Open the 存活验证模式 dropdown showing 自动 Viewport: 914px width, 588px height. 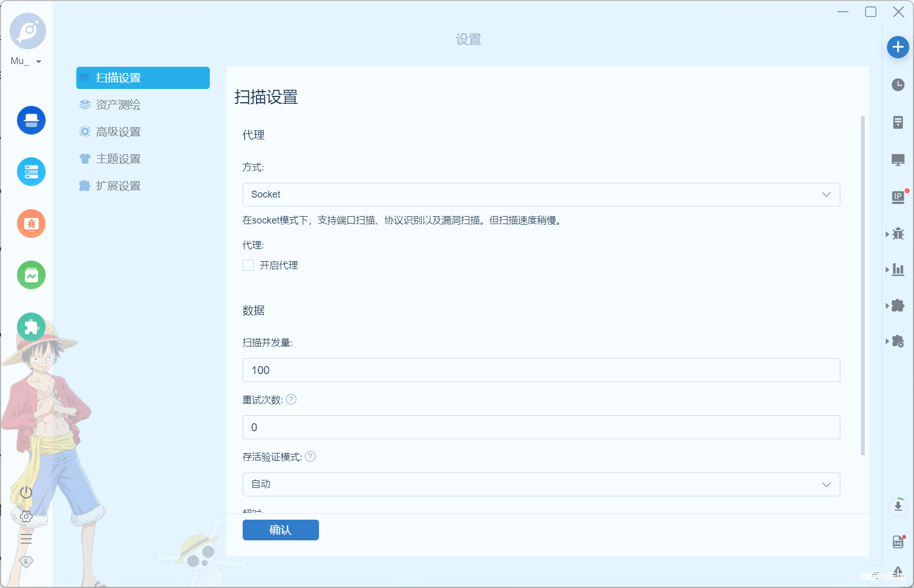click(x=540, y=484)
